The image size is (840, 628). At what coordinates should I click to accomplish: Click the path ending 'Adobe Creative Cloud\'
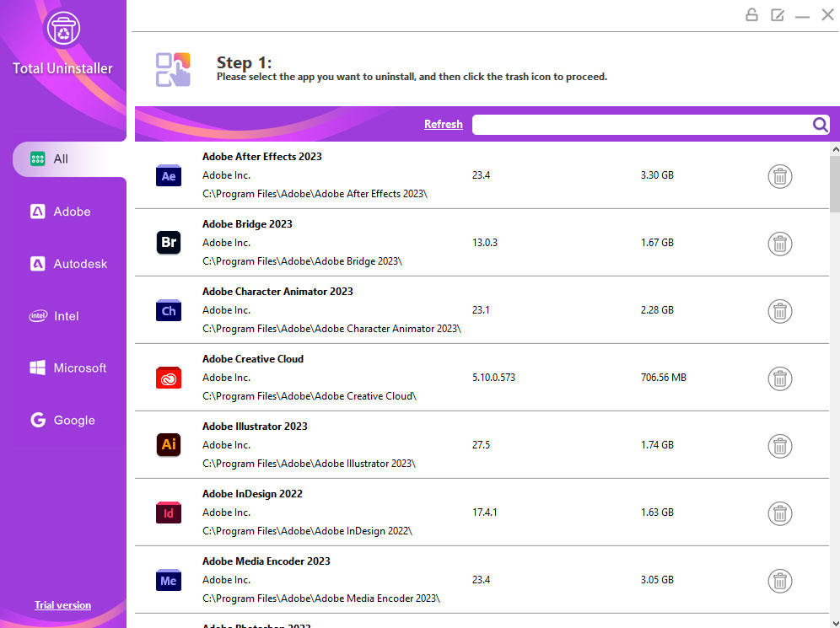[310, 396]
